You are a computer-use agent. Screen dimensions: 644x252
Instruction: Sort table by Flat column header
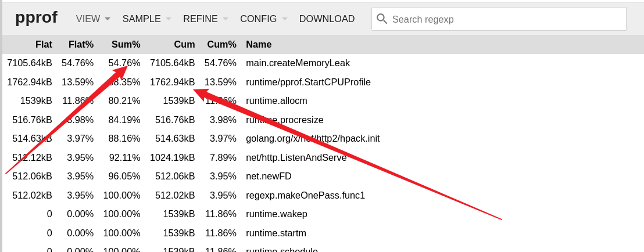44,44
